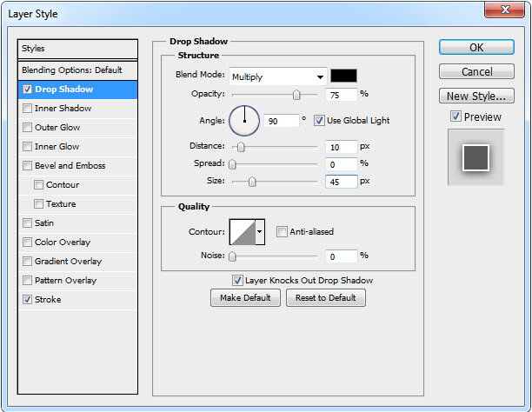Enable the Pattern Overlay checkbox
The height and width of the screenshot is (412, 532).
28,281
